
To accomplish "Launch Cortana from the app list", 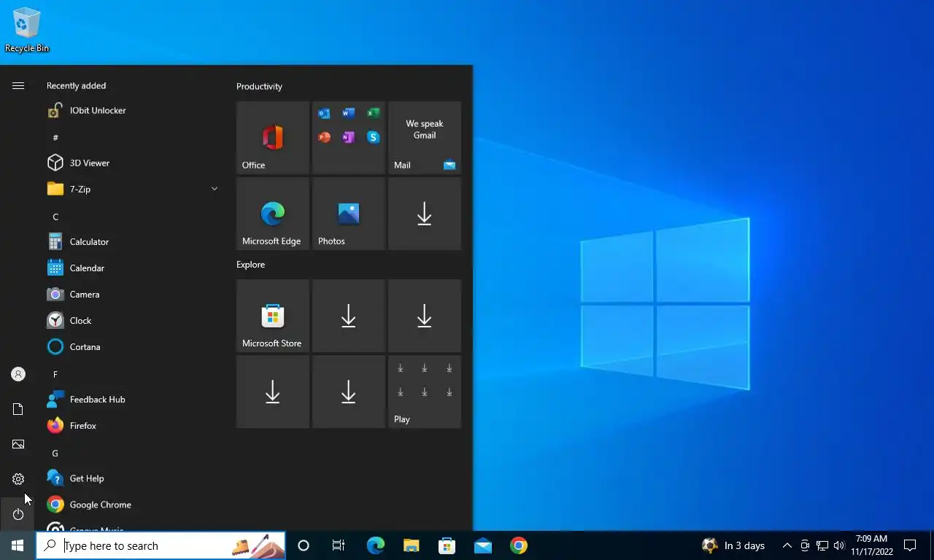I will tap(133, 346).
